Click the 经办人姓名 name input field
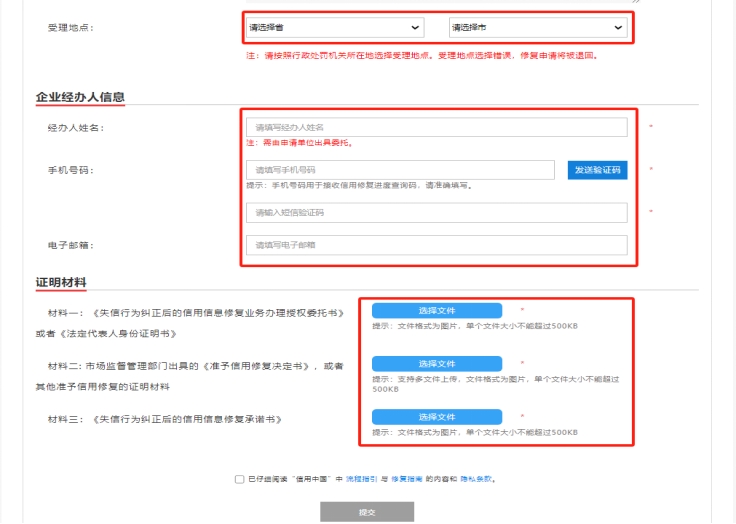The height and width of the screenshot is (524, 736). coord(436,127)
